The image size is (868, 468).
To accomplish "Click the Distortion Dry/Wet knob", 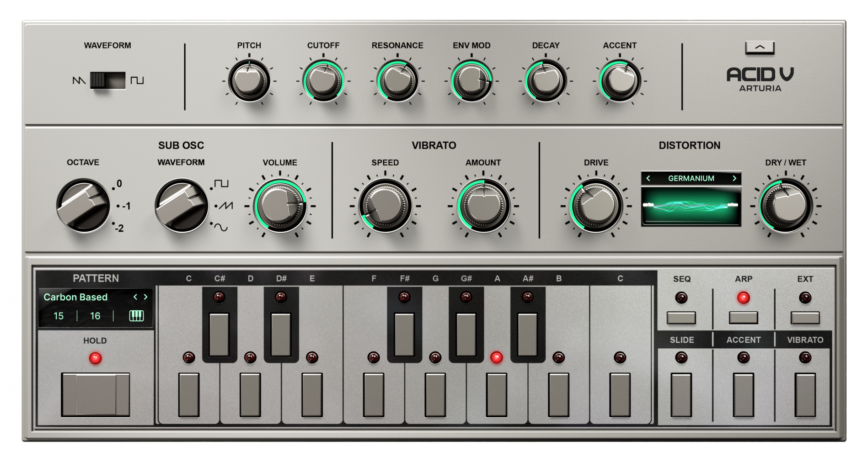I will click(x=786, y=206).
